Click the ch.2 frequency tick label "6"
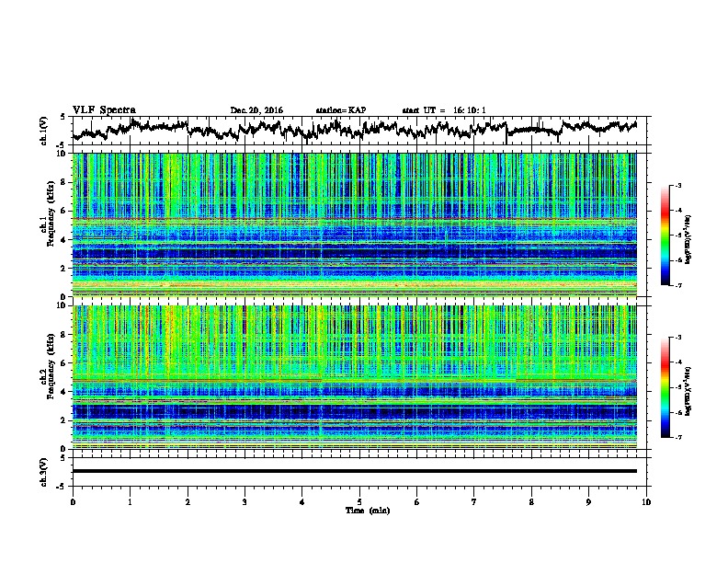Viewport: 728px width, 563px height. (x=64, y=362)
